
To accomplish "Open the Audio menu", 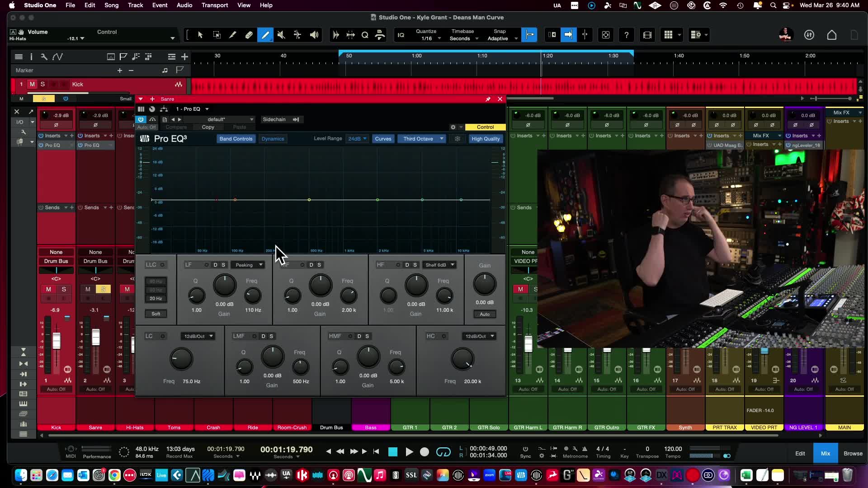I will 184,5.
